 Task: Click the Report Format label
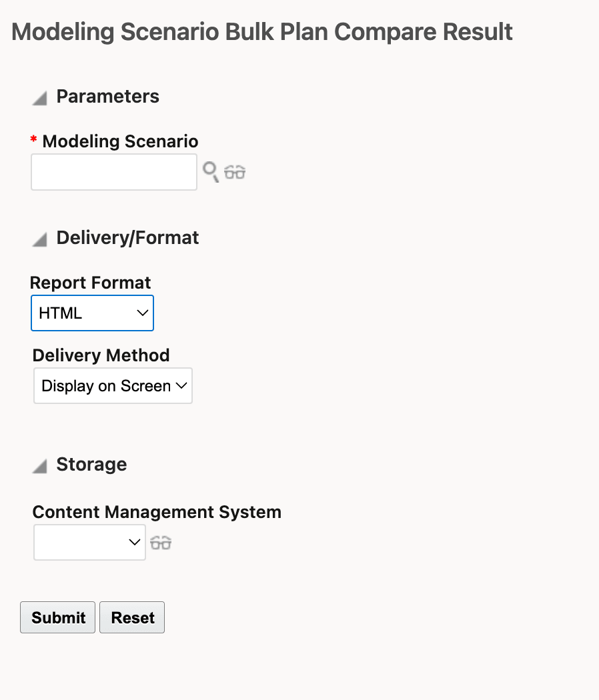[91, 283]
